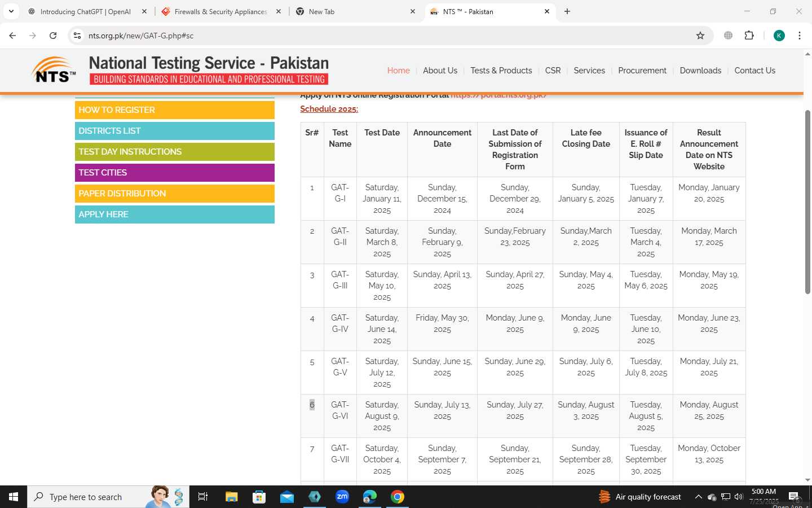Open Mail app from taskbar
Screen dimensions: 812x508
click(287, 497)
